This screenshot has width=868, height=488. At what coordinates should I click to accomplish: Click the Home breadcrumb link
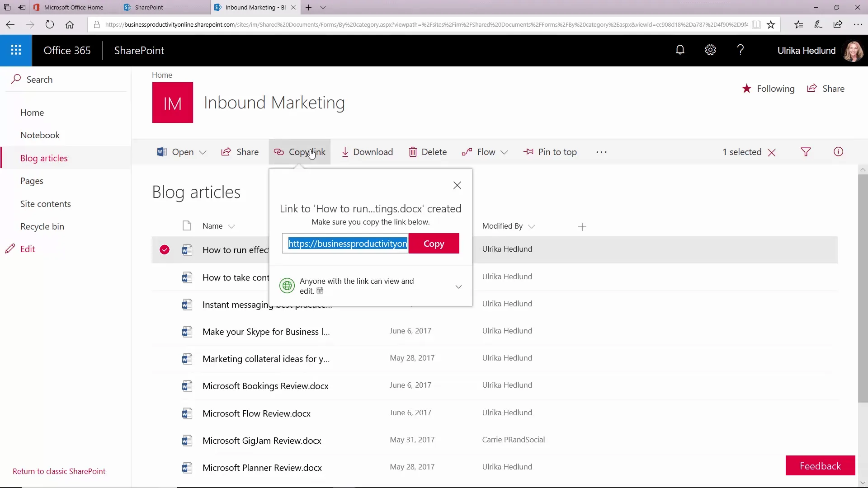pos(162,75)
